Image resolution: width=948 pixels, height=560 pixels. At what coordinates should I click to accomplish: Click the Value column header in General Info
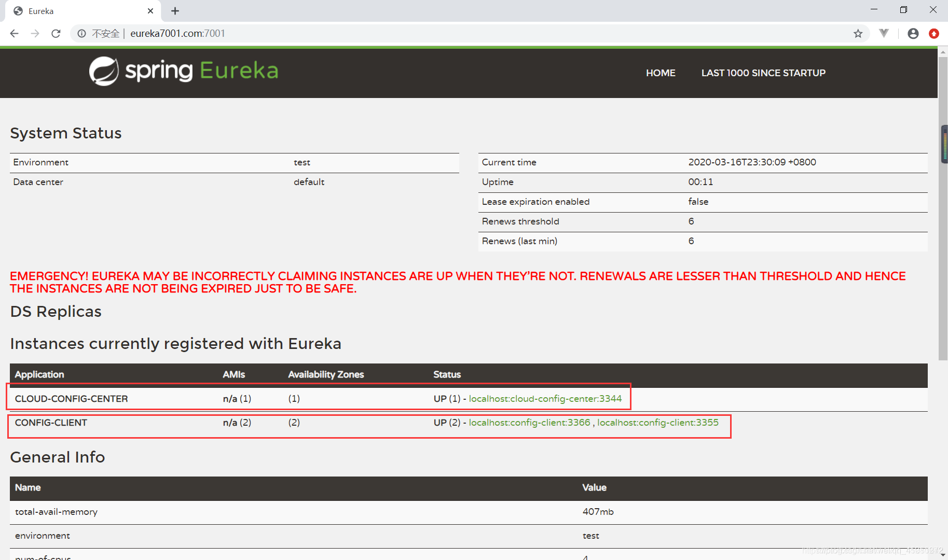tap(594, 487)
